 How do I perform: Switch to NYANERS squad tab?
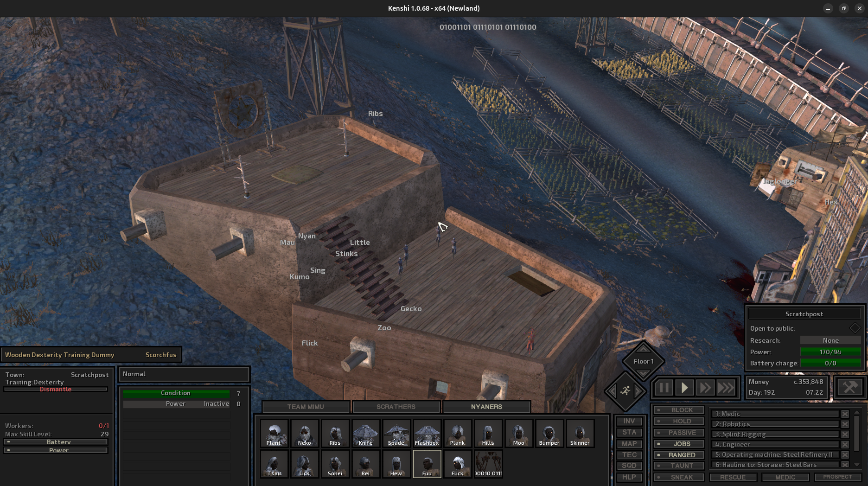click(486, 407)
